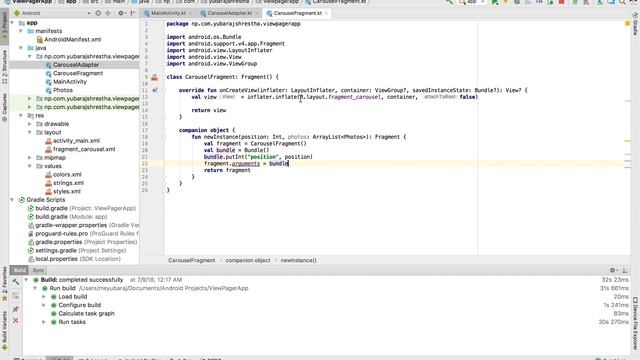Open the Project panel gear settings
The image size is (640, 360).
[121, 13]
